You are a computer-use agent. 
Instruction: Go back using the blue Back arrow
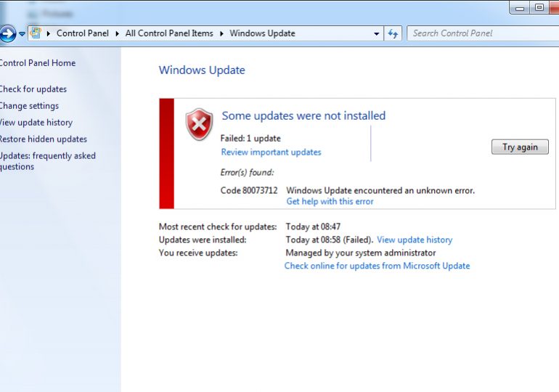pyautogui.click(x=7, y=33)
